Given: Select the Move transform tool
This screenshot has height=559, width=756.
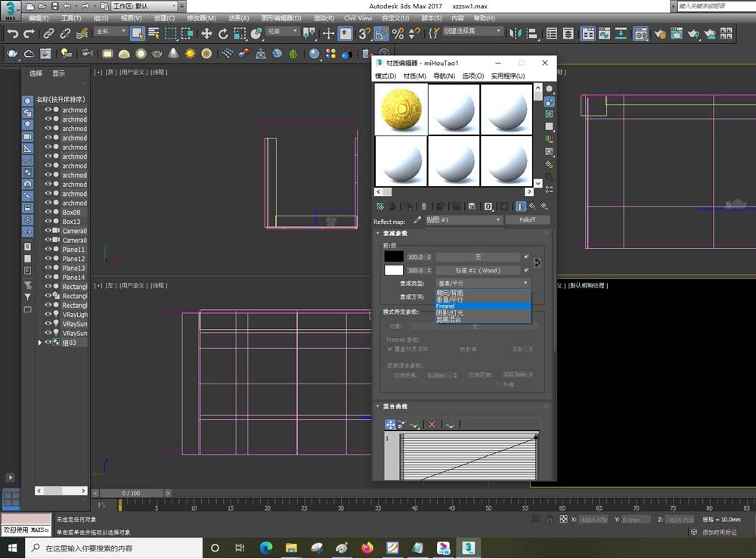Looking at the screenshot, I should pos(206,33).
